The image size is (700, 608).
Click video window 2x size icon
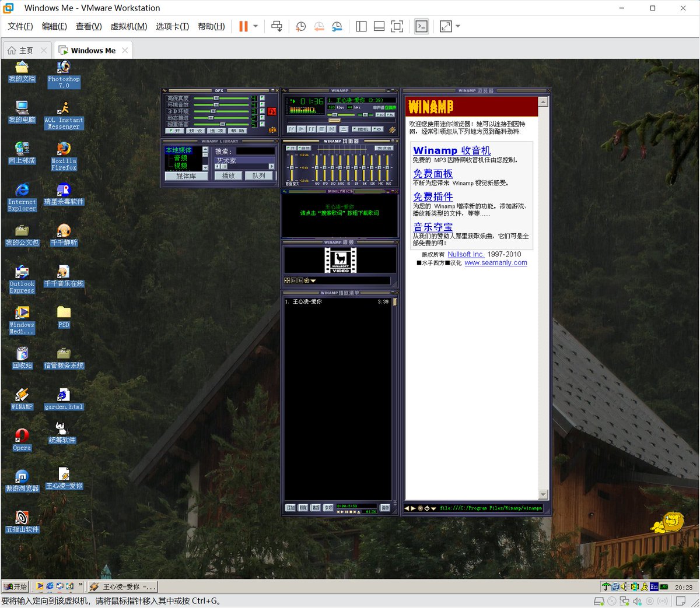pos(300,280)
